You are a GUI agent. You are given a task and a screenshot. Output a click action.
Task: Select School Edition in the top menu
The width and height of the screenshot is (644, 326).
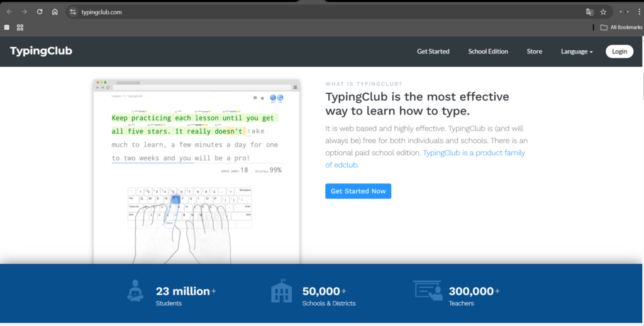click(488, 52)
